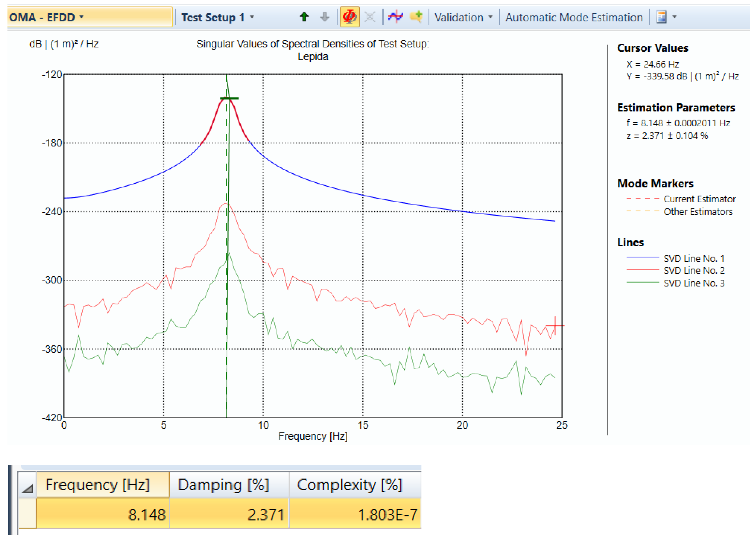The width and height of the screenshot is (756, 542).
Task: Open the dropdown arrow beside layout icon
Action: pyautogui.click(x=674, y=17)
